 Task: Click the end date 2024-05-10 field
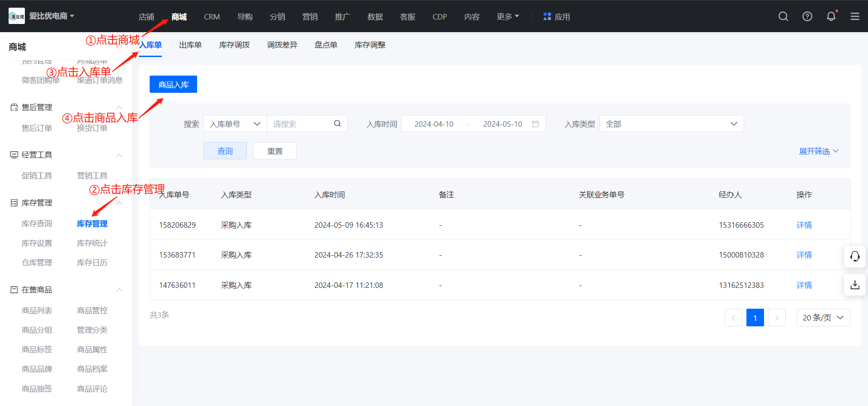(503, 124)
